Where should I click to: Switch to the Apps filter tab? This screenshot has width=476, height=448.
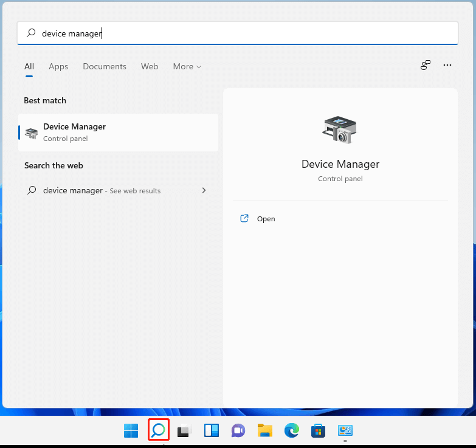[58, 67]
